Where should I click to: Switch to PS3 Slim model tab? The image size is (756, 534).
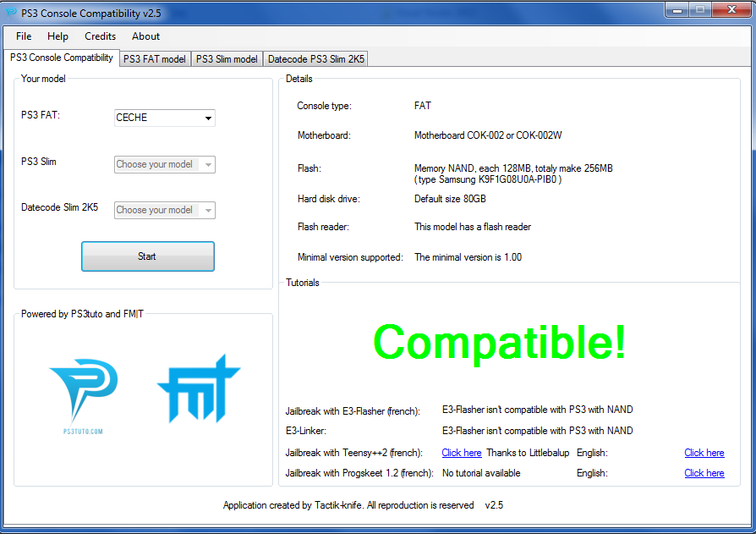227,59
